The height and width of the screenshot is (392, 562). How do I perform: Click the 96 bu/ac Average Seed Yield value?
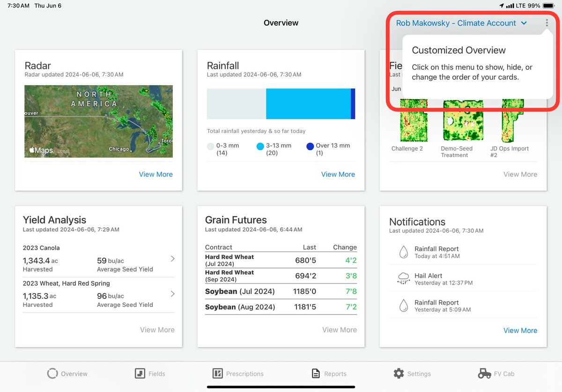(x=111, y=296)
